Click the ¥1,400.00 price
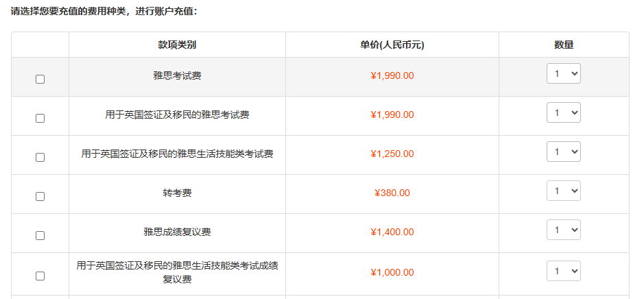The image size is (644, 299). click(x=392, y=232)
